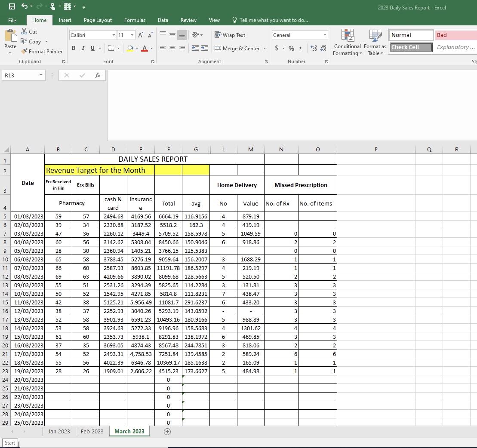
Task: Click the Decrease Indent icon
Action: tap(195, 48)
